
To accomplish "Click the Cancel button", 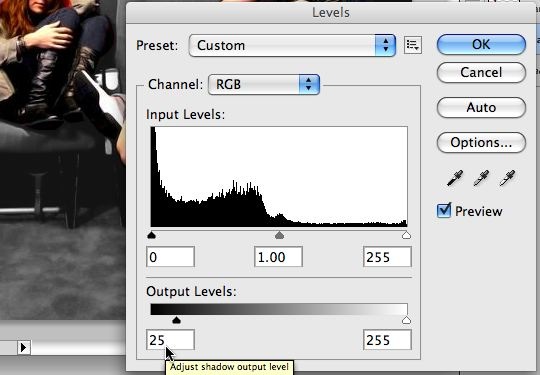I will (x=481, y=72).
